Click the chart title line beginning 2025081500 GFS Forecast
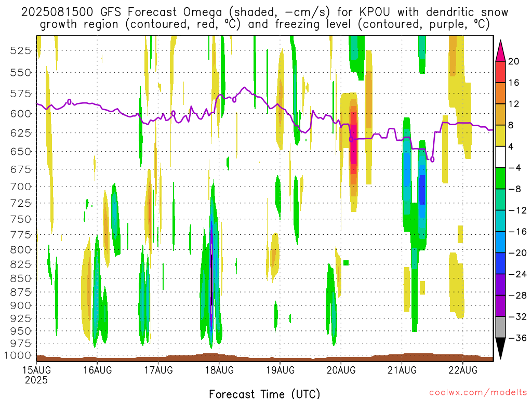 [x=264, y=12]
